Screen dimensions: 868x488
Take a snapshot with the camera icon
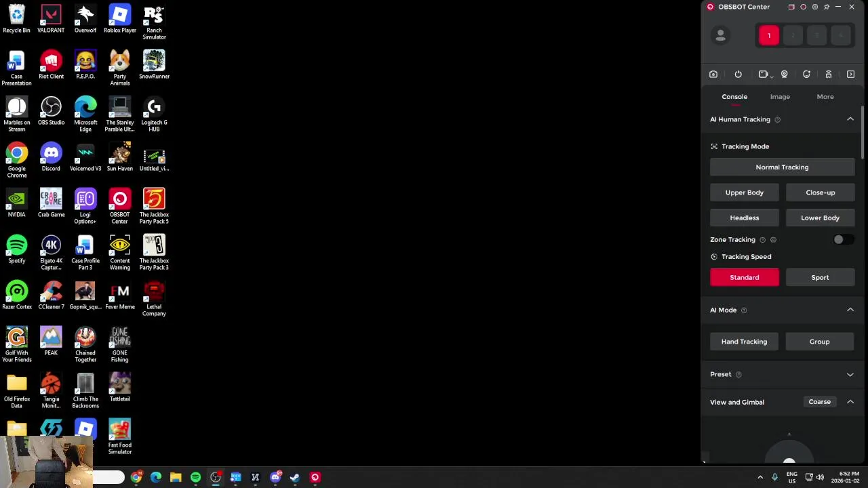713,75
